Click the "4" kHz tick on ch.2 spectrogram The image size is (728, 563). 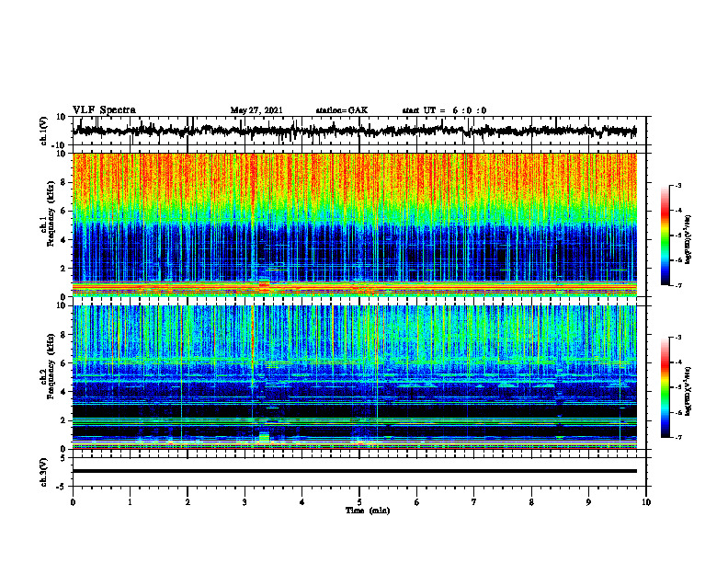63,392
